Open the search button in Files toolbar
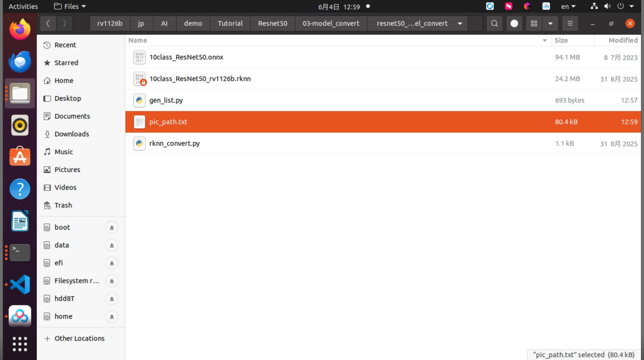The width and height of the screenshot is (644, 360). (x=494, y=24)
